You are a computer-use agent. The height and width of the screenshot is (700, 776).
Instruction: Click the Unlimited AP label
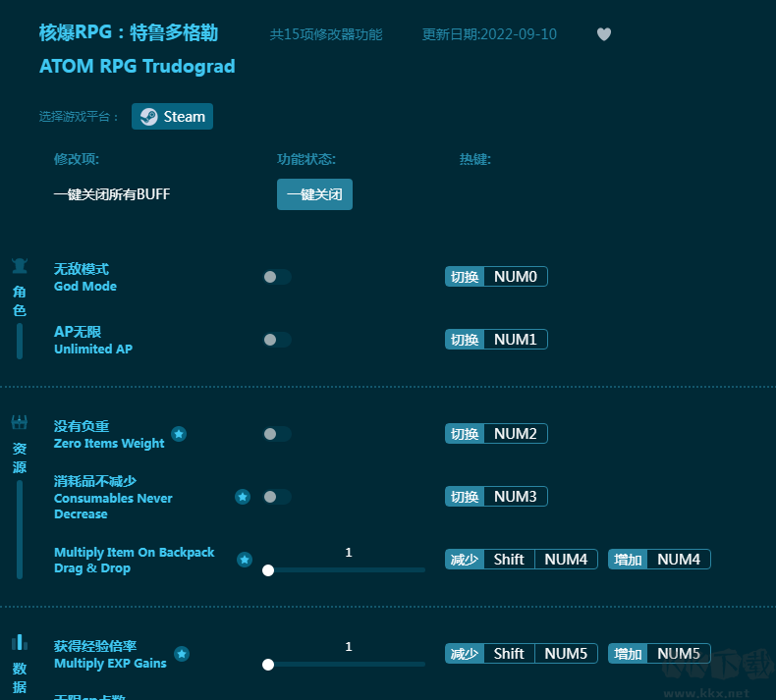click(93, 350)
